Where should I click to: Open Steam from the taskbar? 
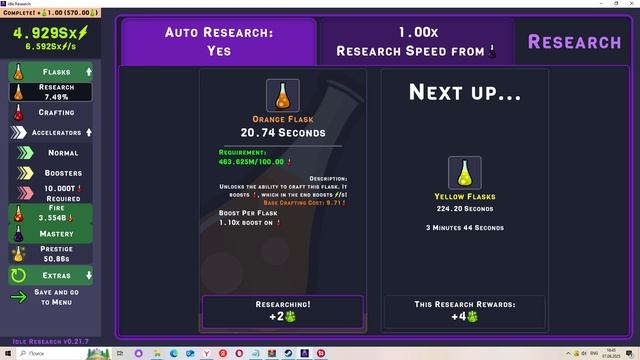pyautogui.click(x=288, y=353)
